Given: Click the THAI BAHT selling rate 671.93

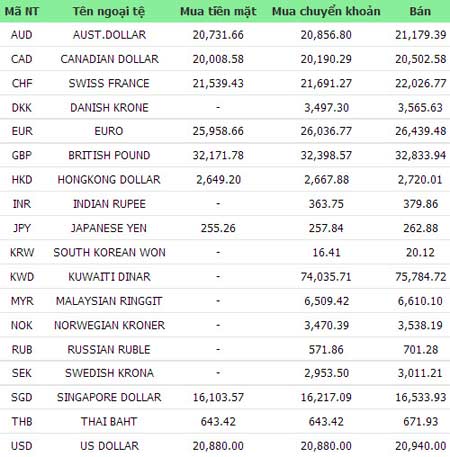Looking at the screenshot, I should coord(421,422).
